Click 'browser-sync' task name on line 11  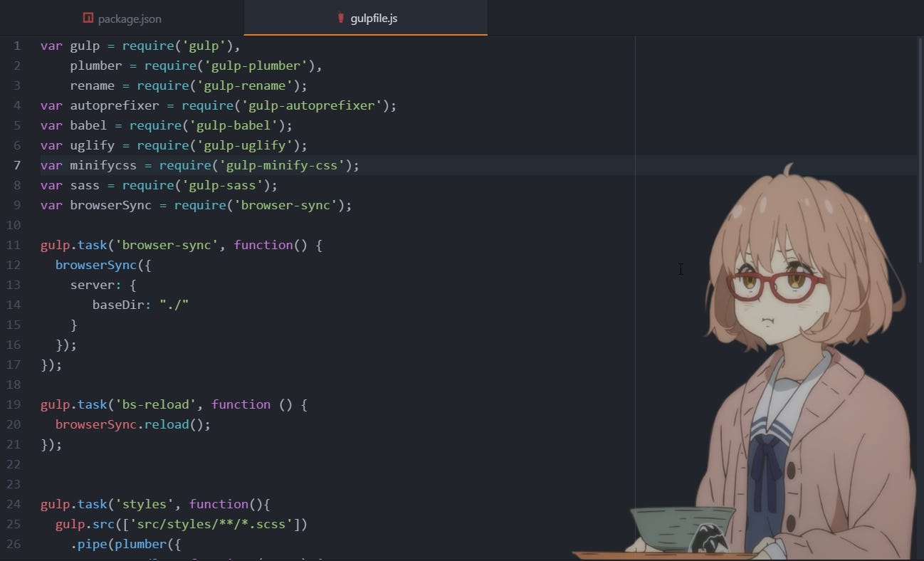pos(167,245)
